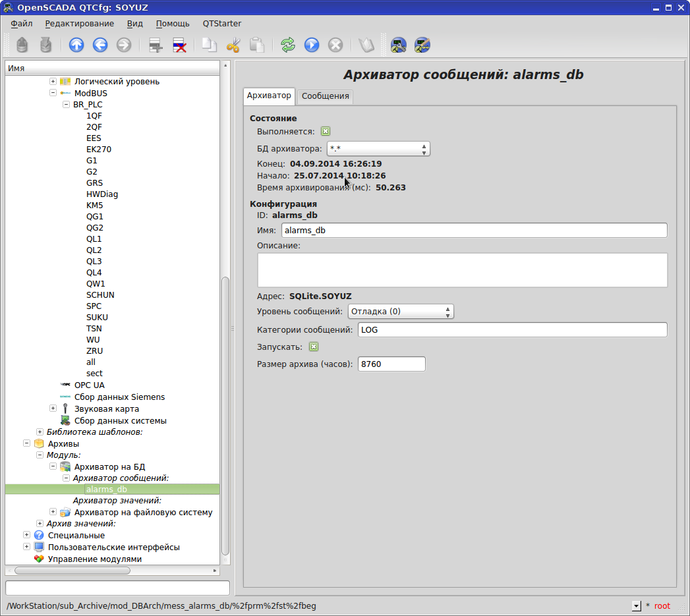This screenshot has width=690, height=616.
Task: Stop update with grey X circle icon
Action: (x=335, y=45)
